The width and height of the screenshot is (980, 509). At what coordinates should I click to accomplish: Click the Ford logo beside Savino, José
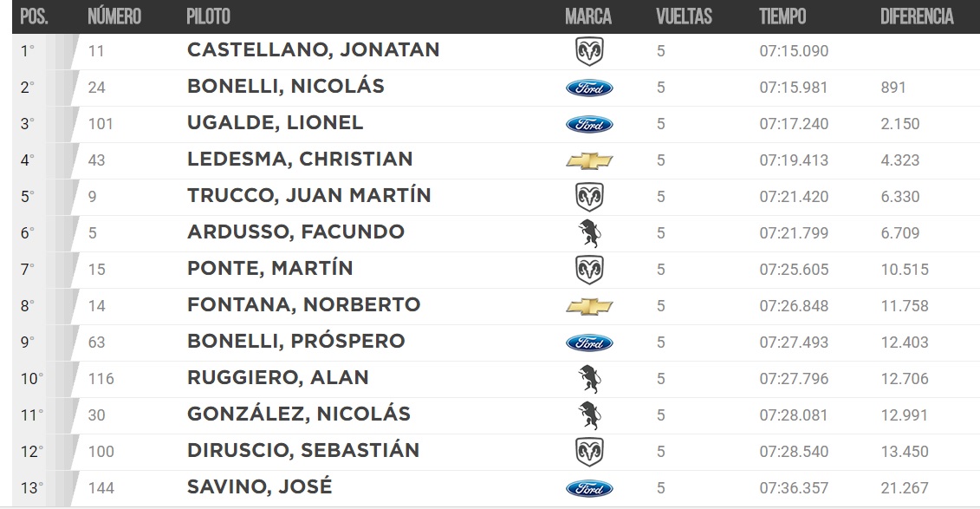pos(589,488)
